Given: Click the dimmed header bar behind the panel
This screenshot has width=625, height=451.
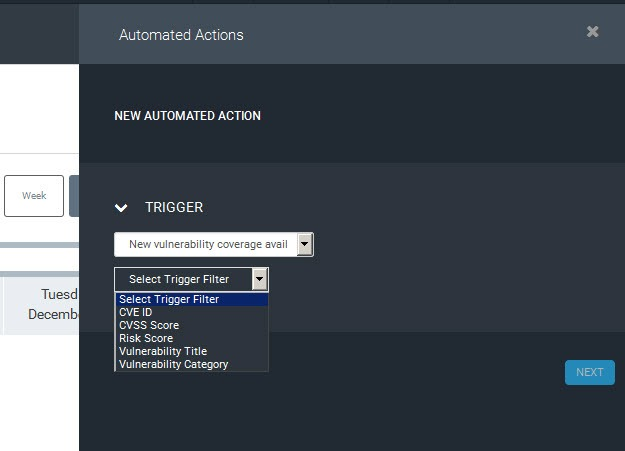Looking at the screenshot, I should point(39,32).
